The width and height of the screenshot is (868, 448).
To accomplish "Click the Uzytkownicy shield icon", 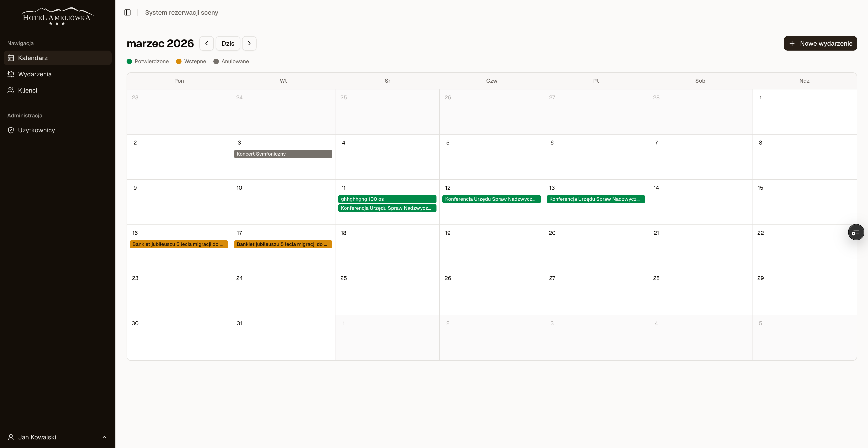I will tap(11, 130).
